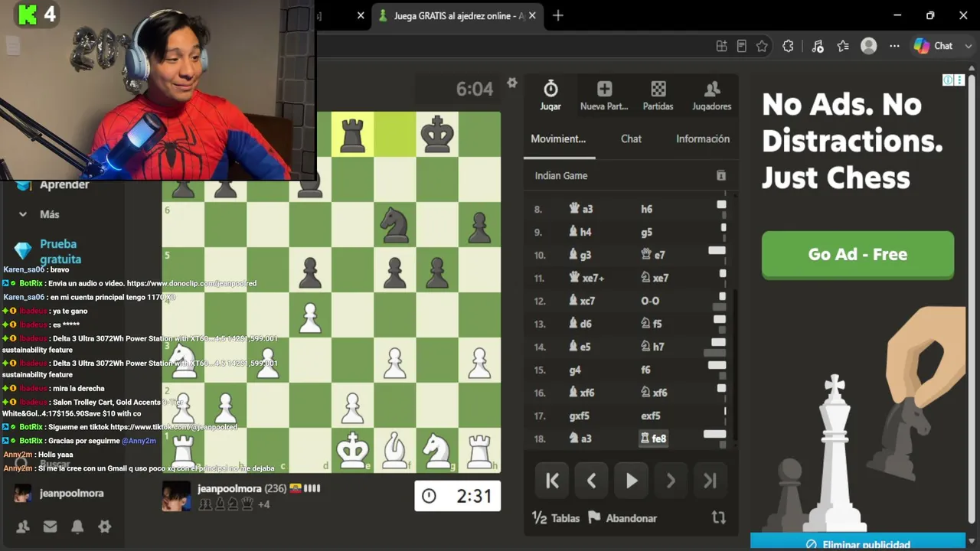This screenshot has width=980, height=551.
Task: Open the Jugadores players tab
Action: click(712, 96)
